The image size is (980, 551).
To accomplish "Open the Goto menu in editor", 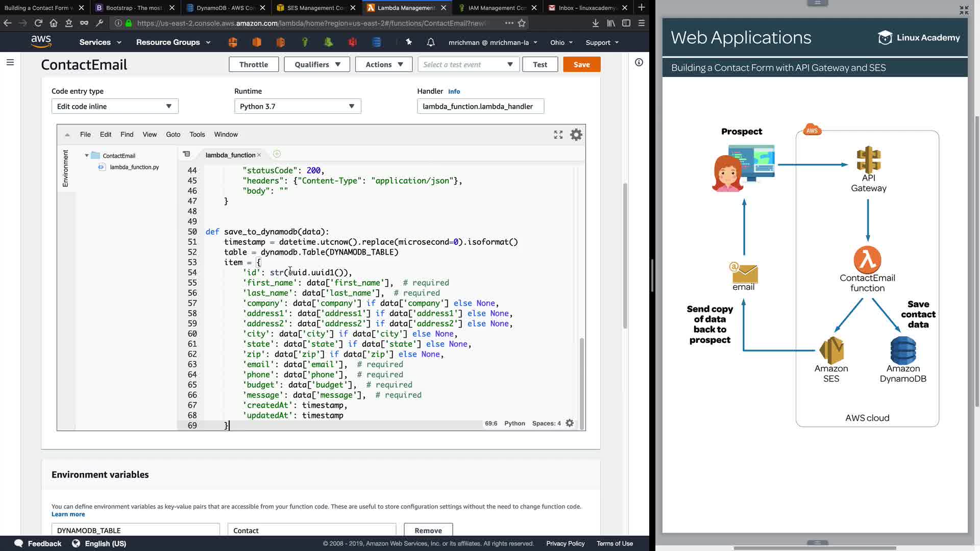I will click(x=173, y=135).
